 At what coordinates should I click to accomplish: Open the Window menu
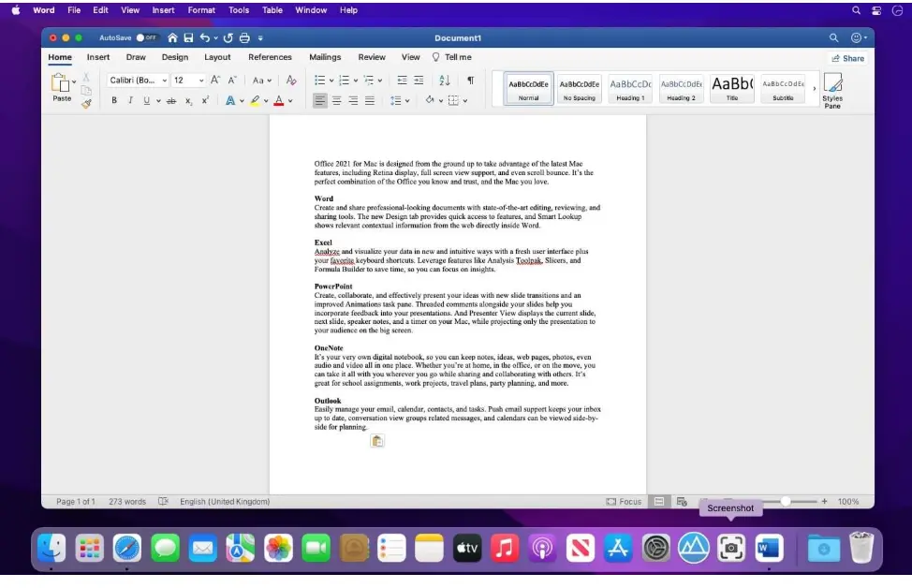coord(310,10)
